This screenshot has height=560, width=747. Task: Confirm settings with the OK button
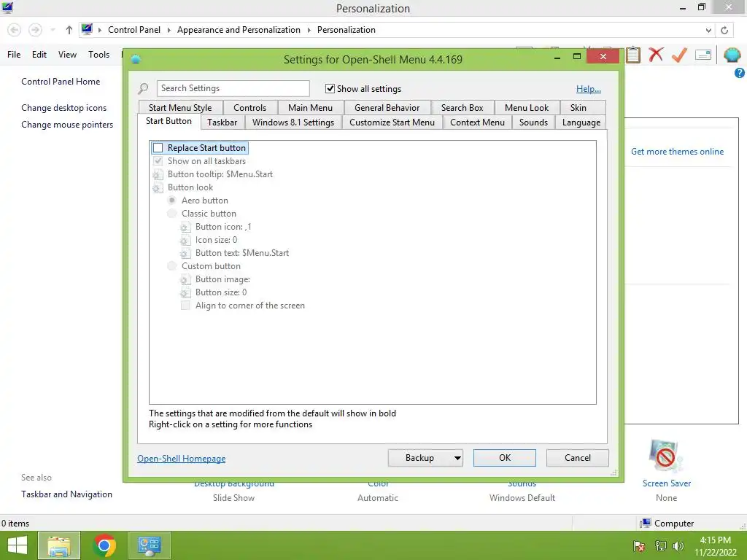tap(505, 458)
